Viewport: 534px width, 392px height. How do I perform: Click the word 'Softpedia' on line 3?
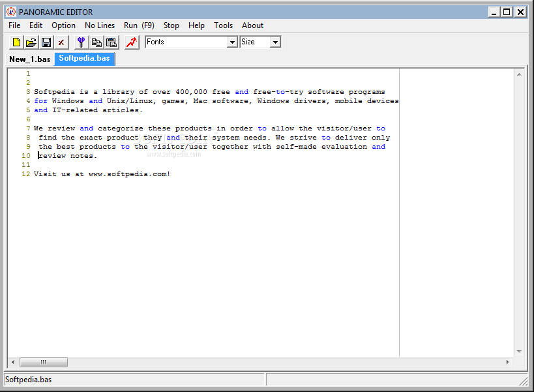(54, 92)
